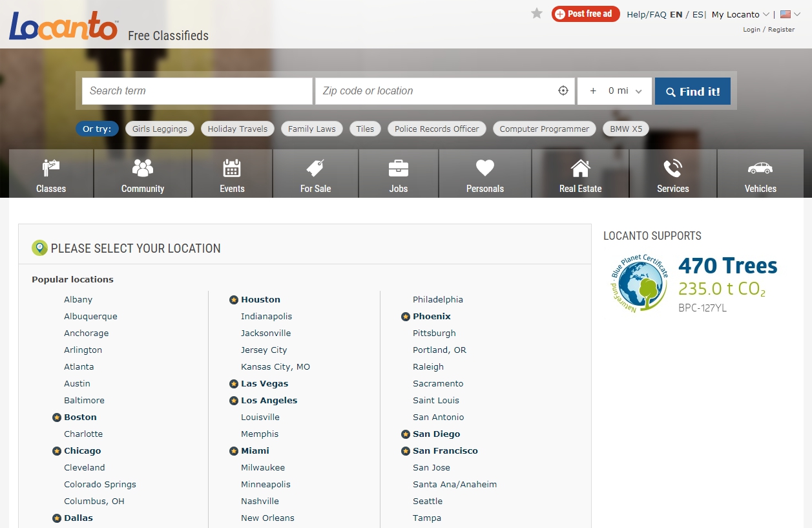Expand the US flag country selector
Image resolution: width=812 pixels, height=528 pixels.
(x=789, y=14)
